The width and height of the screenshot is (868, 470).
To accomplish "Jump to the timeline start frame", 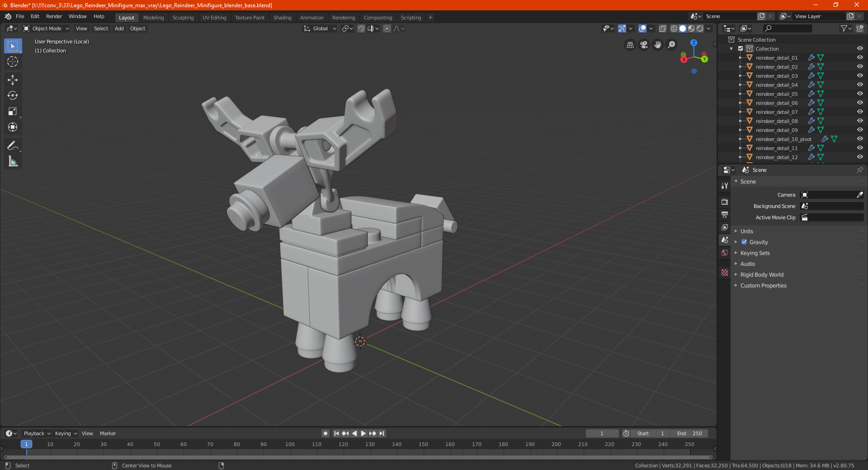I will (336, 433).
